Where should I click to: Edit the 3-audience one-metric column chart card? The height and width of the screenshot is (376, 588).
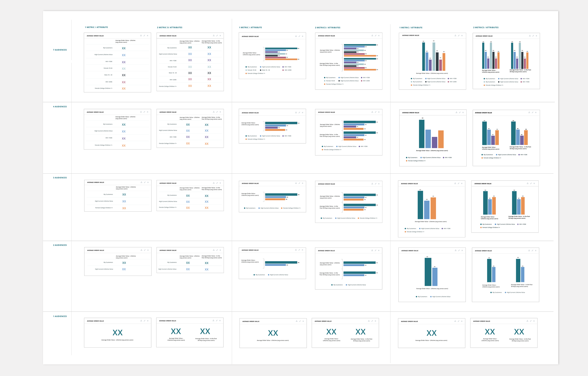[459, 184]
